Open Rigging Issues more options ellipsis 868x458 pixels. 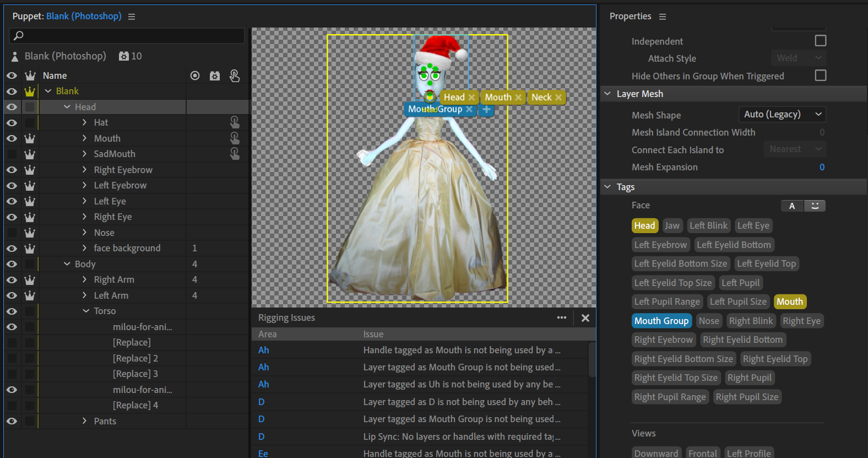(x=561, y=317)
